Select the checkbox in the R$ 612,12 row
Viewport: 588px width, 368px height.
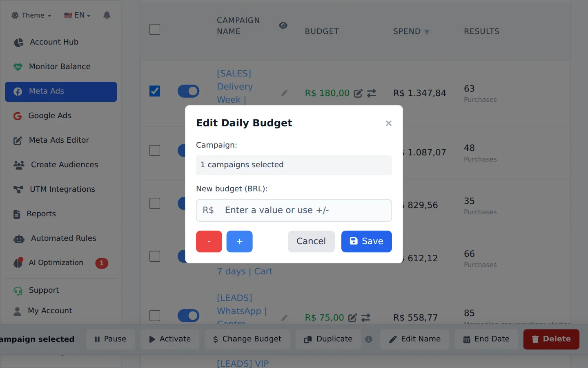pos(155,256)
